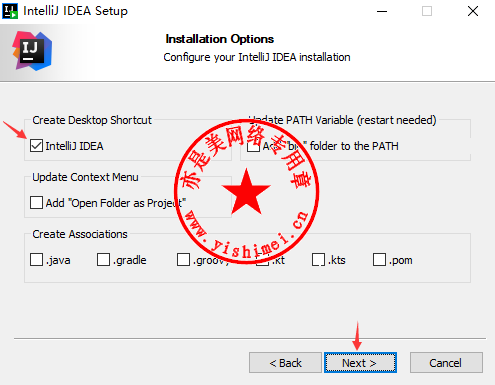
Task: Click the red star watermark stamp
Action: (x=246, y=192)
